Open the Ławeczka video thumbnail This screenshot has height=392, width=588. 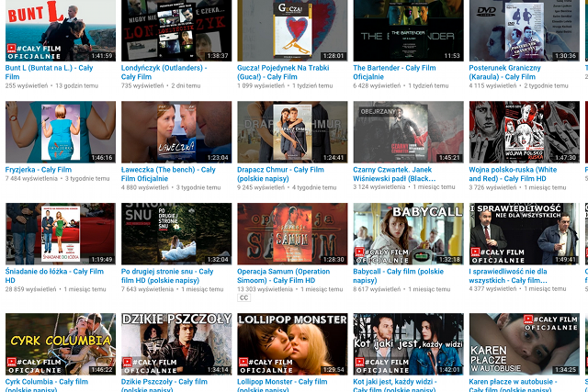click(x=176, y=132)
